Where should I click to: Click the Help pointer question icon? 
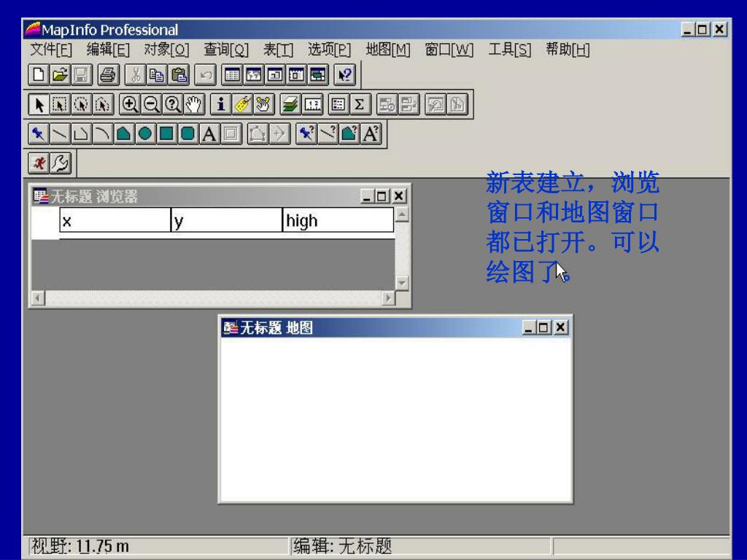(x=344, y=75)
